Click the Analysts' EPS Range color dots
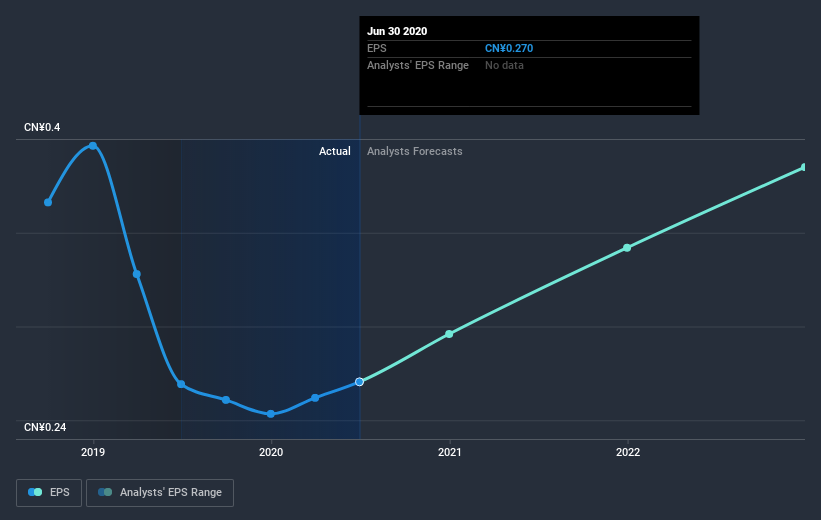The height and width of the screenshot is (520, 821). [x=105, y=492]
